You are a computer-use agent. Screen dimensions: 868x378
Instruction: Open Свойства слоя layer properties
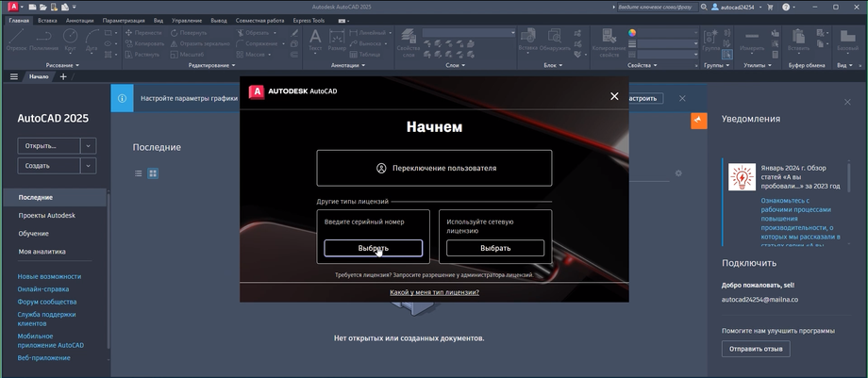[x=408, y=43]
